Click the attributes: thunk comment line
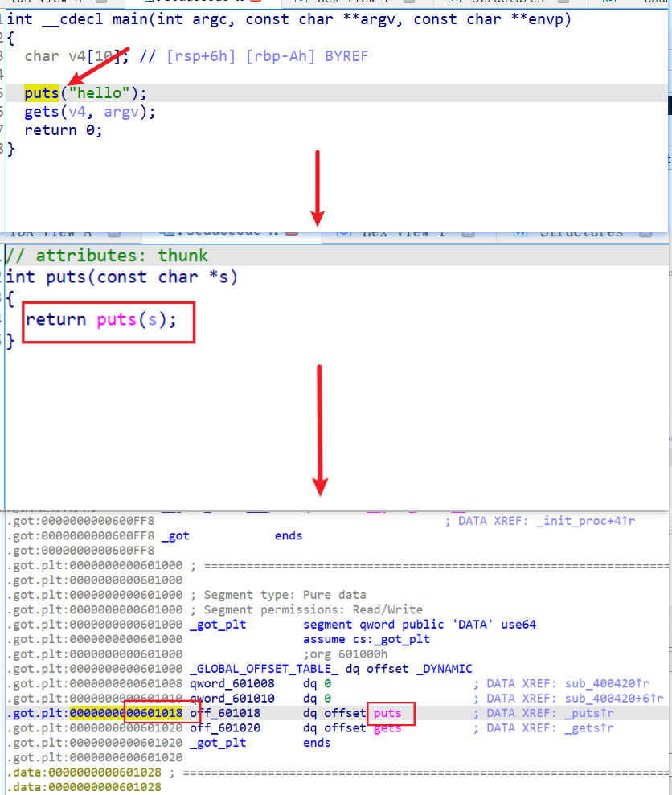 click(x=108, y=255)
